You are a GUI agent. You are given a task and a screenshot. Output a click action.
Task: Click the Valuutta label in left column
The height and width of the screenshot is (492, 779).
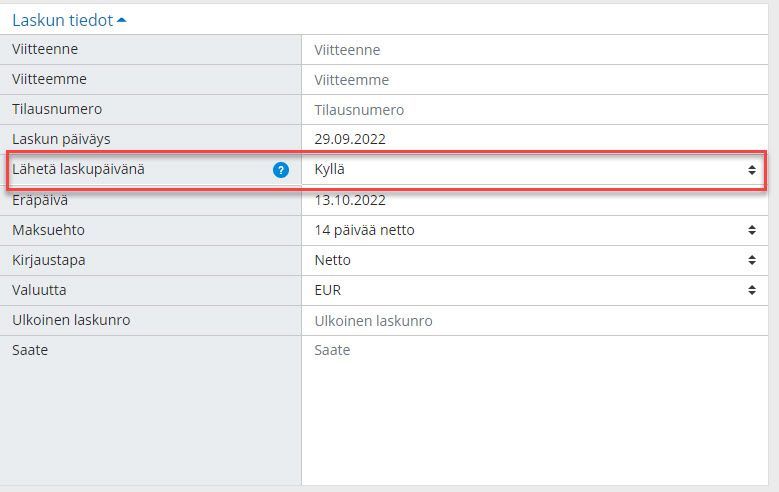(41, 290)
